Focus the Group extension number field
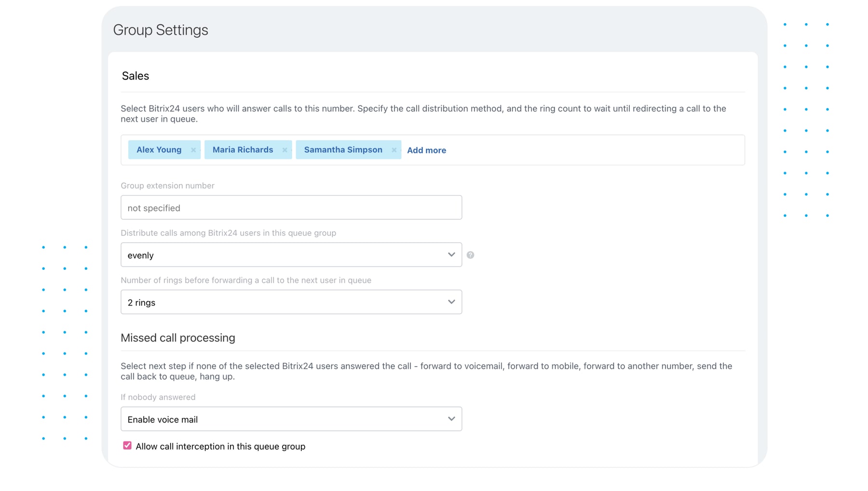This screenshot has width=868, height=491. [291, 208]
